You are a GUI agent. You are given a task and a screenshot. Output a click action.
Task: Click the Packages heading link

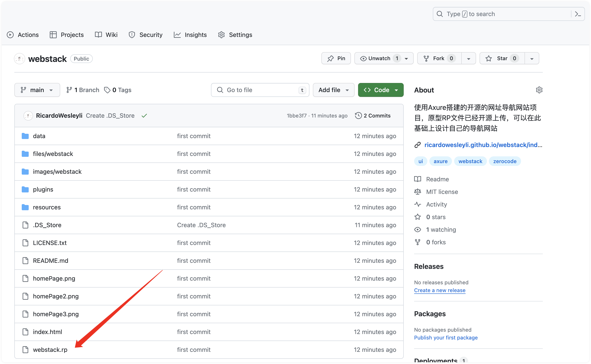(x=430, y=314)
